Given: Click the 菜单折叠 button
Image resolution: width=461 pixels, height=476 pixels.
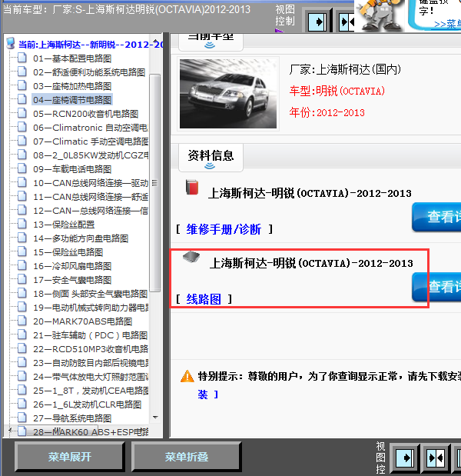Looking at the screenshot, I should 186,457.
